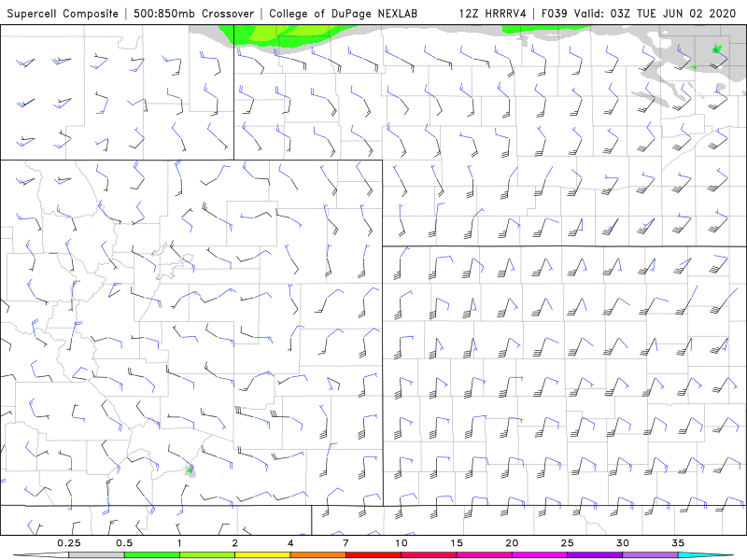Click the legend value '4'
This screenshot has height=560, width=747.
pyautogui.click(x=290, y=543)
